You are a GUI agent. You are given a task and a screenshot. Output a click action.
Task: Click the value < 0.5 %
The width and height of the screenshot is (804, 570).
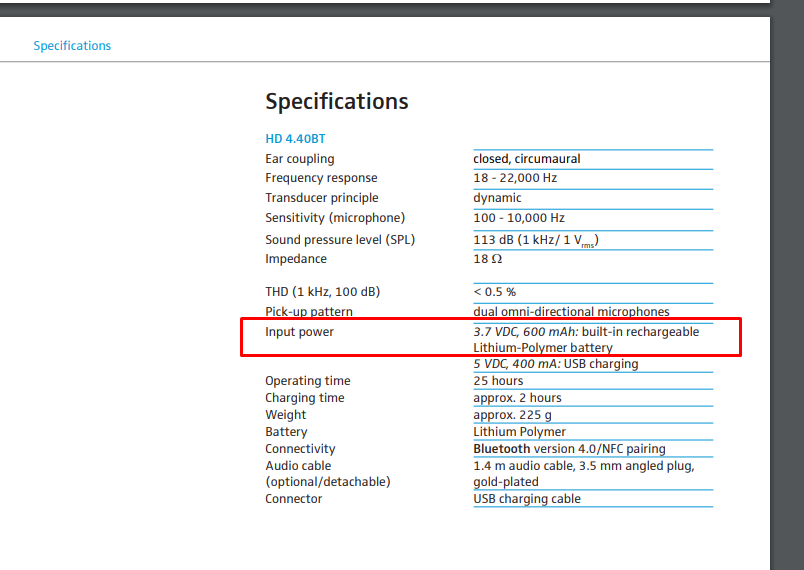494,292
